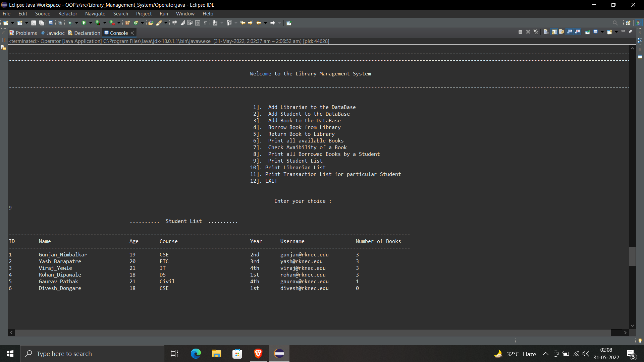Click the Clear Console icon

click(x=546, y=32)
